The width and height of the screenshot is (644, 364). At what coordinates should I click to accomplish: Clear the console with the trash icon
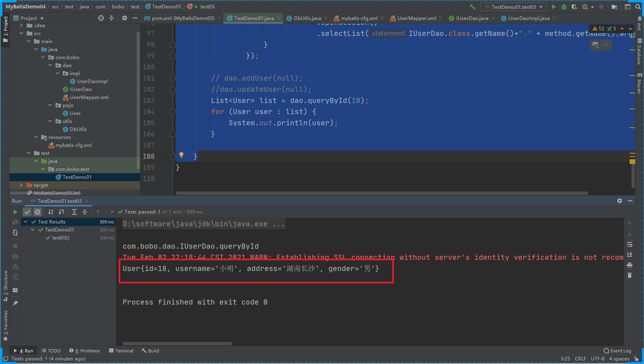pos(630,275)
